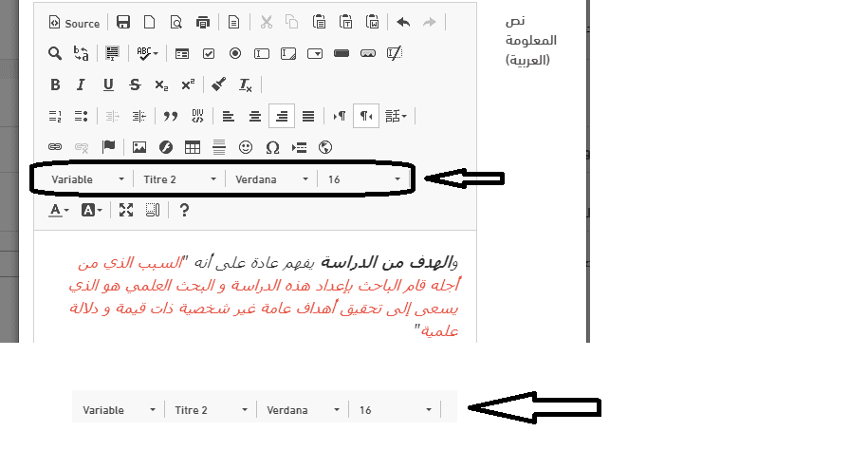Click the Decrease Indent icon
Image resolution: width=868 pixels, height=469 pixels.
pos(112,116)
